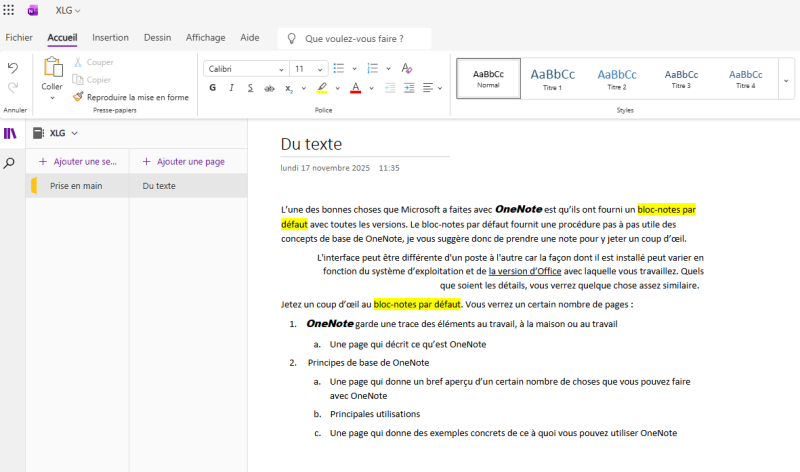Open the Fichier menu

(19, 38)
